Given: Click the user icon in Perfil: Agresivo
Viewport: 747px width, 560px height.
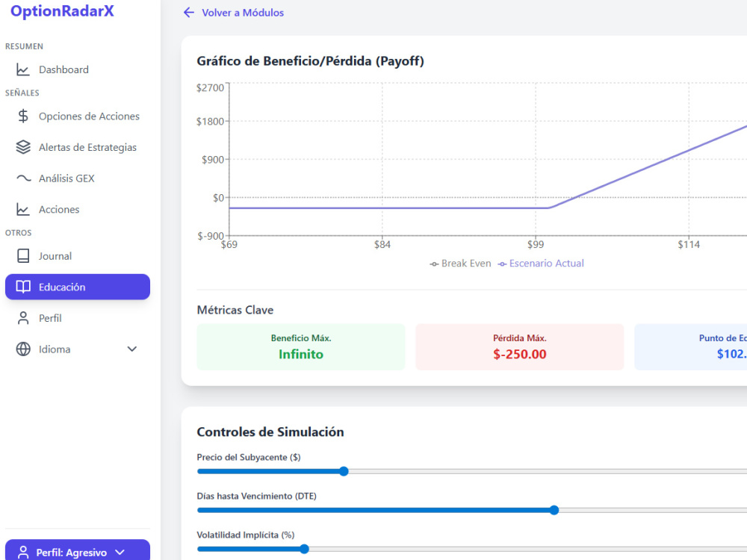Looking at the screenshot, I should coord(23,553).
